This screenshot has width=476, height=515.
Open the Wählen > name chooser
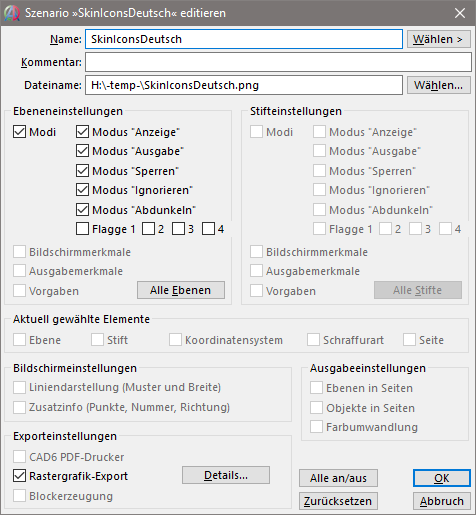(x=438, y=39)
